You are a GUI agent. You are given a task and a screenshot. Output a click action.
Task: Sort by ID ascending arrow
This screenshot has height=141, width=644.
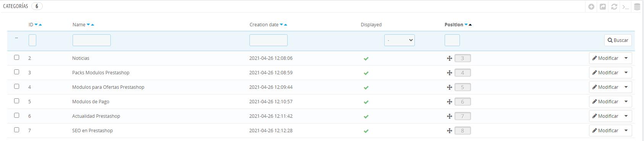pos(40,25)
